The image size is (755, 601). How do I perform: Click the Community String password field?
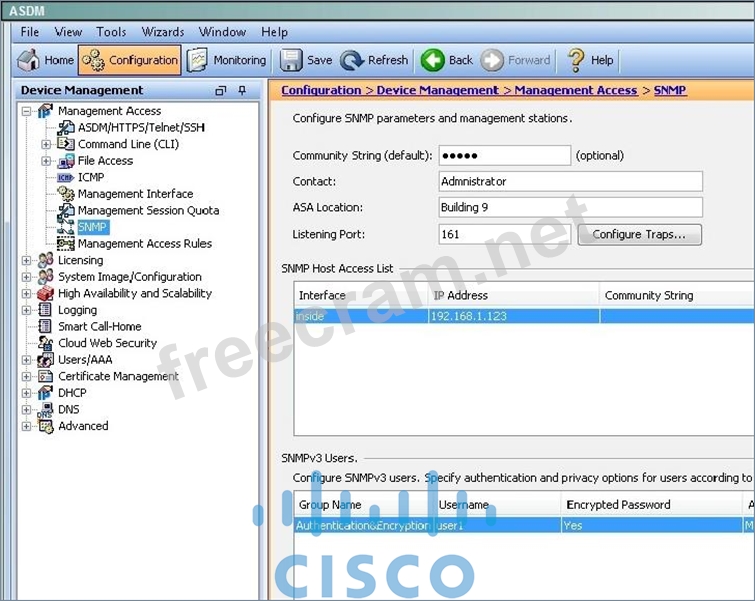coord(504,155)
